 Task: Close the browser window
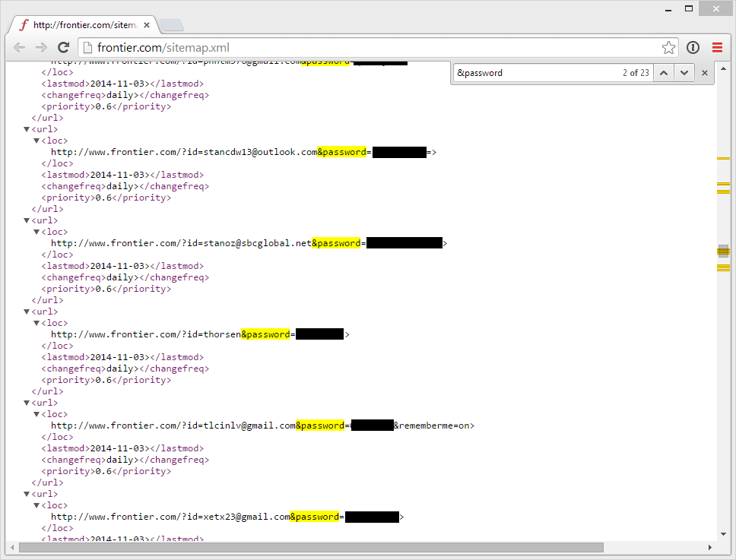715,8
